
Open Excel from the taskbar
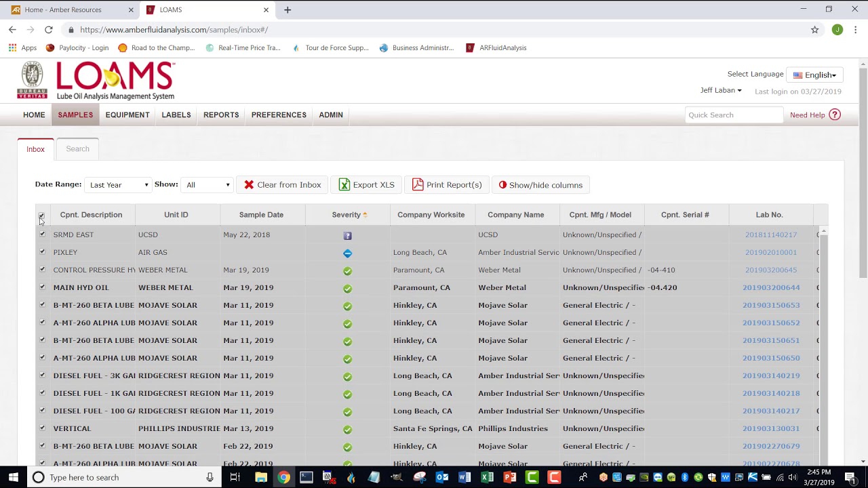[x=487, y=477]
